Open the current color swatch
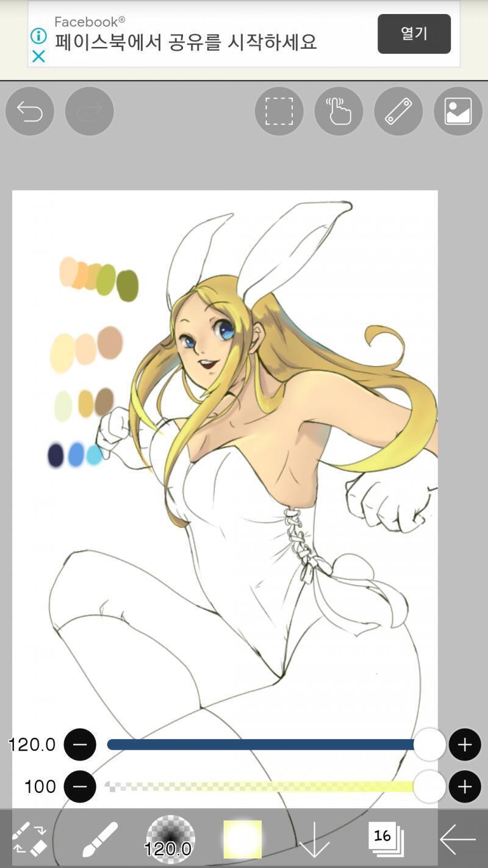This screenshot has height=868, width=488. point(243,839)
